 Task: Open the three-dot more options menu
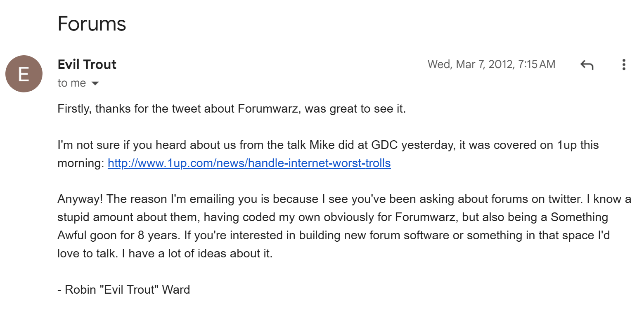624,65
